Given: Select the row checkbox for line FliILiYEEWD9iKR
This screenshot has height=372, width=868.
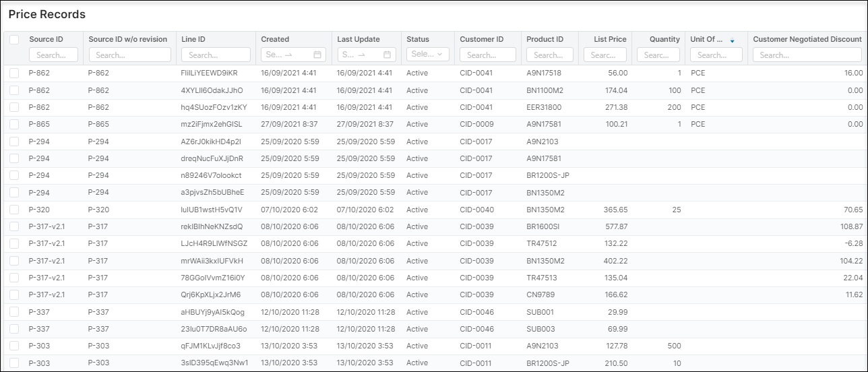Looking at the screenshot, I should tap(14, 73).
